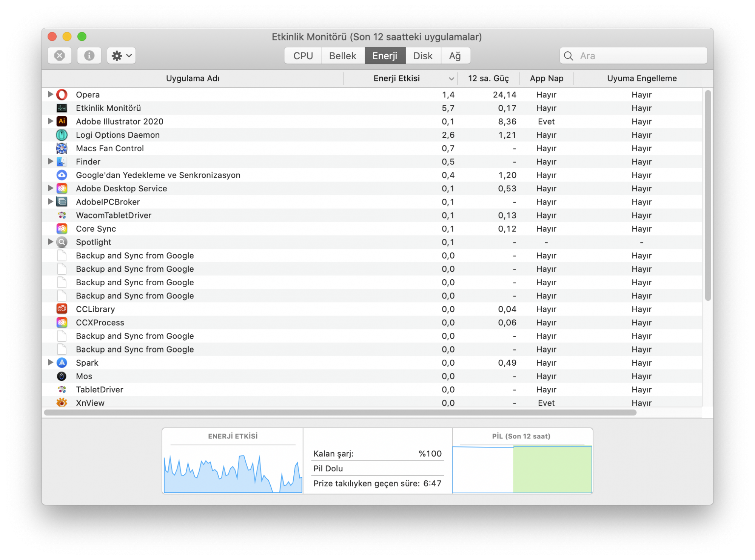
Task: Open the gear actions dropdown menu
Action: pos(121,56)
